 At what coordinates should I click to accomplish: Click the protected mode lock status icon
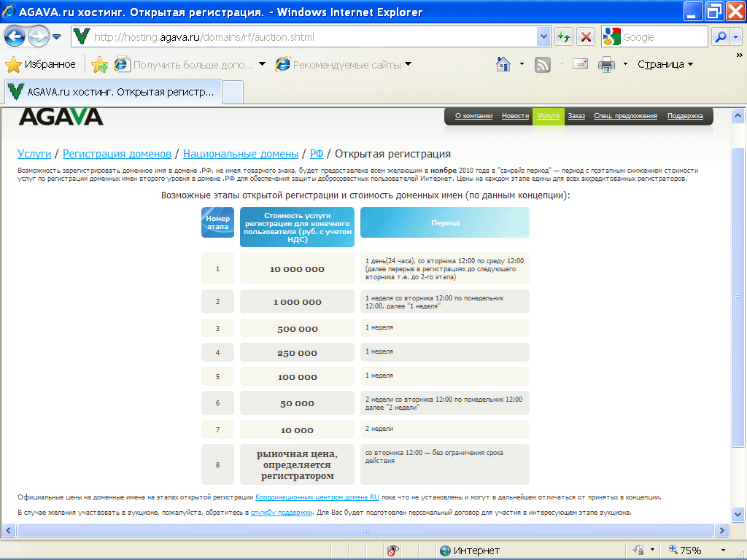click(x=639, y=551)
